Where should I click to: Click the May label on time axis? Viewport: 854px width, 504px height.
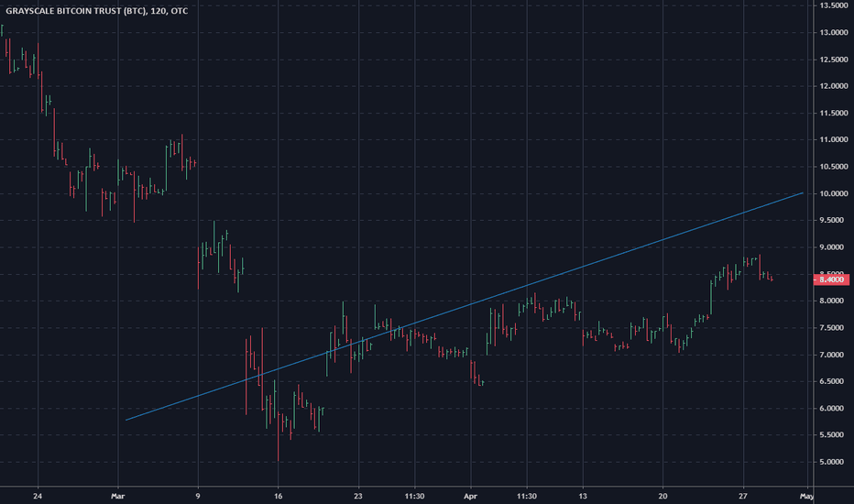pyautogui.click(x=806, y=497)
